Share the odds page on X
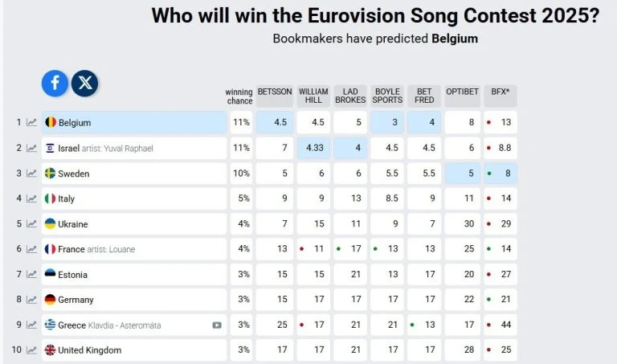This screenshot has width=617, height=364. [84, 83]
